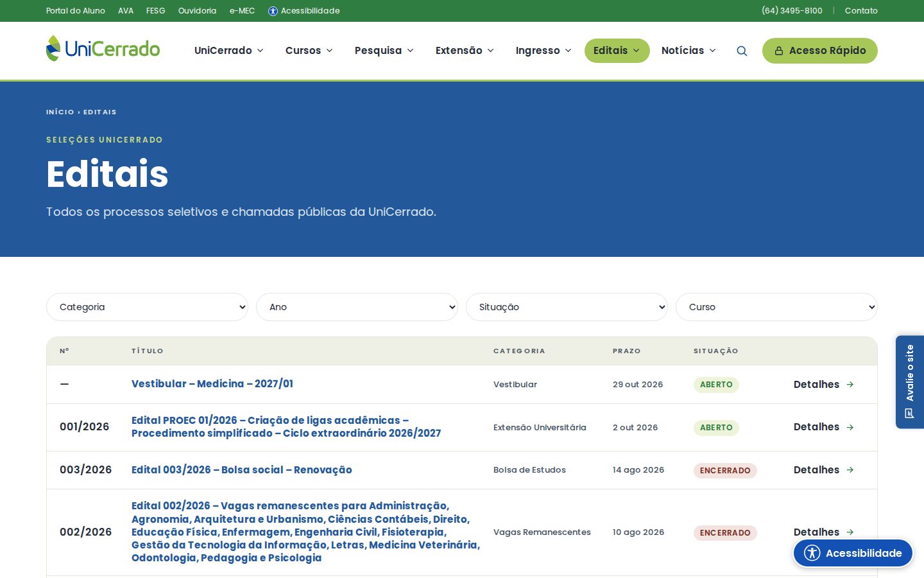Open the Contato link
Screen dimensions: 924x578
861,11
